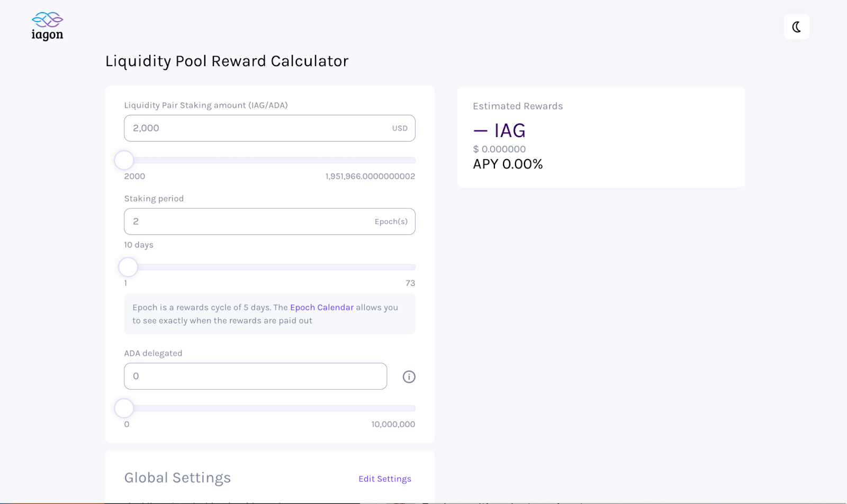
Task: Toggle dark mode with the moon icon
Action: pyautogui.click(x=796, y=27)
